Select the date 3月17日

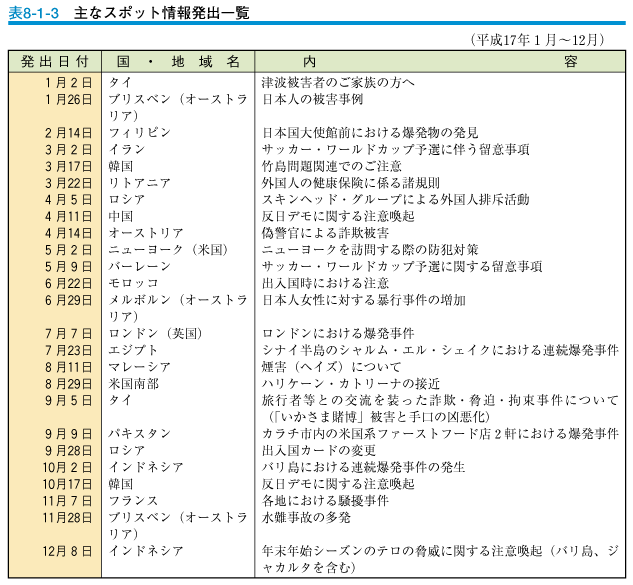(x=68, y=166)
